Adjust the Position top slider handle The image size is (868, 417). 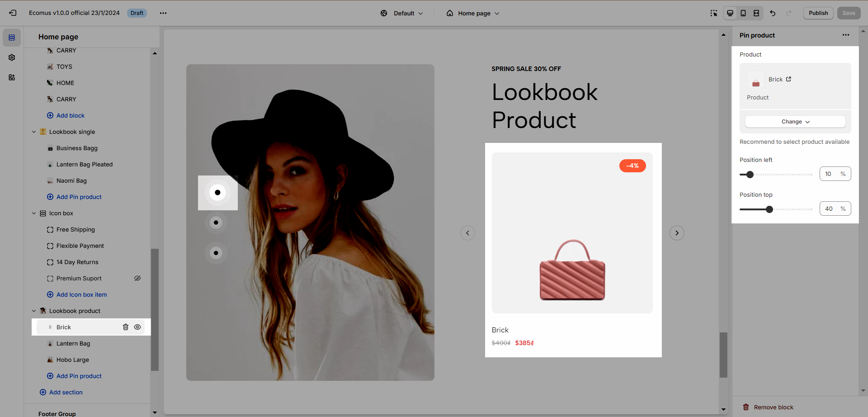(x=769, y=209)
